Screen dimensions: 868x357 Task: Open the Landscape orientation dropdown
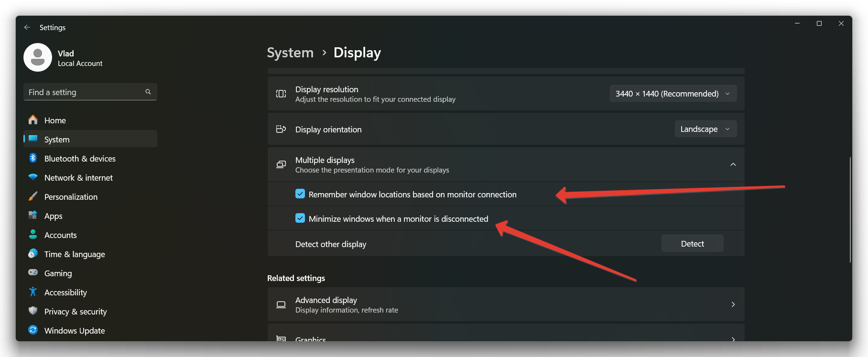(705, 129)
